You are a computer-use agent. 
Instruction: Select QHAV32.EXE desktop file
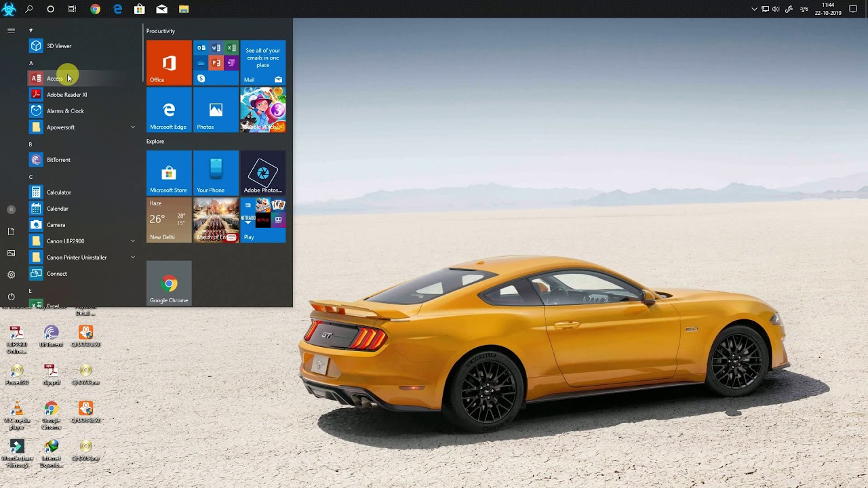click(85, 336)
